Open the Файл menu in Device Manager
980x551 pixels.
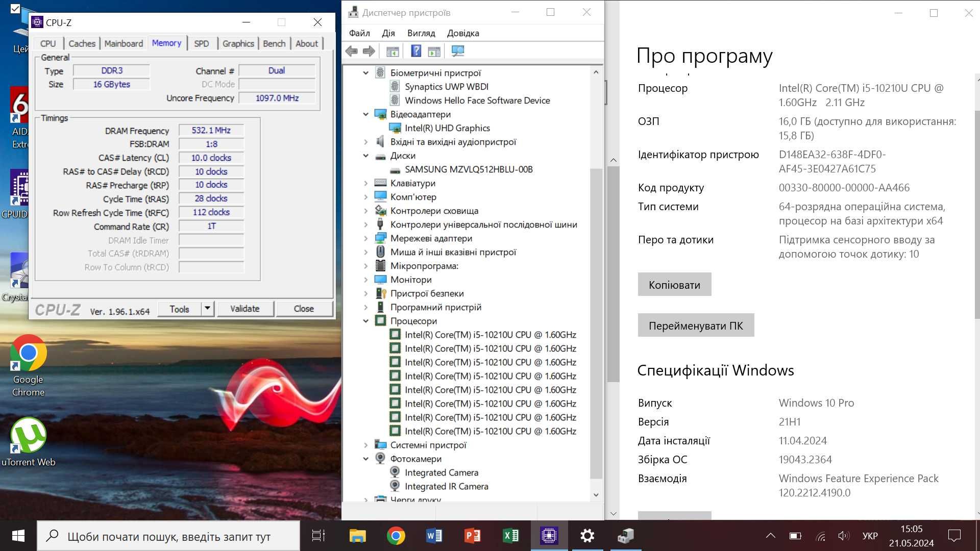(359, 33)
